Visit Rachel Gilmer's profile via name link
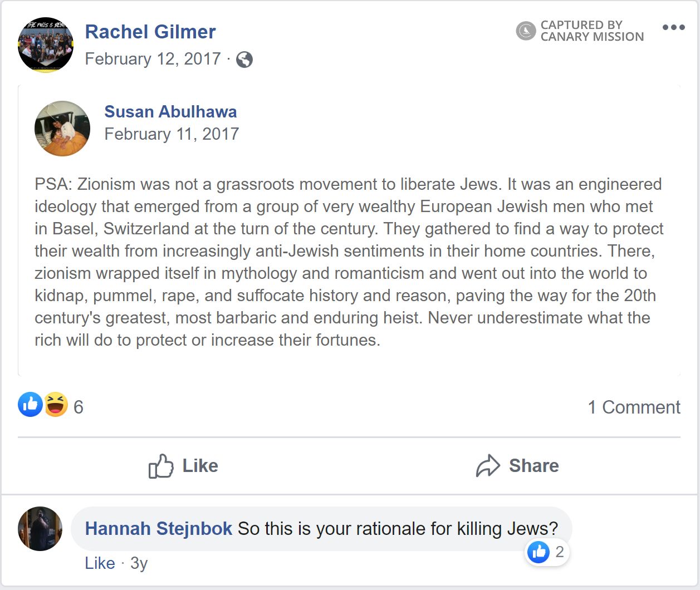Image resolution: width=700 pixels, height=590 pixels. click(150, 32)
